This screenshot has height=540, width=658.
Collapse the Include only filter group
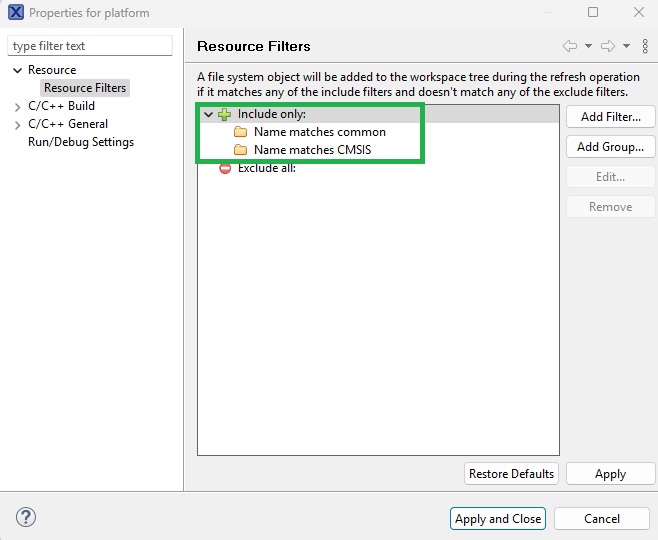[x=208, y=114]
